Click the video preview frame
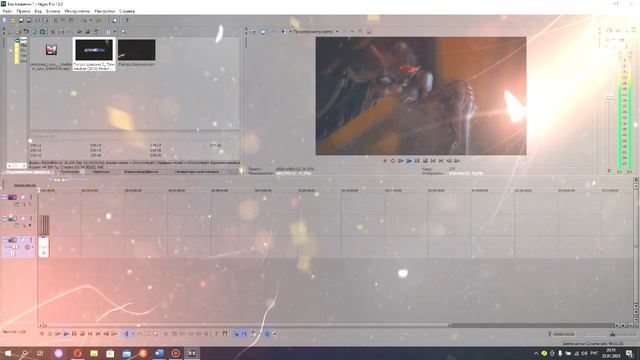The image size is (640, 360). 421,96
